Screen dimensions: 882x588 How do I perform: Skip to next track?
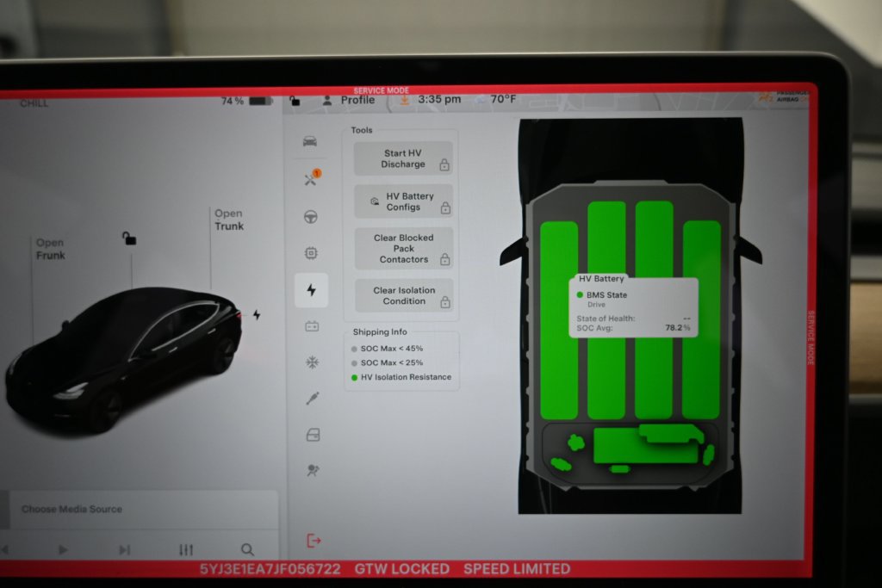[124, 549]
